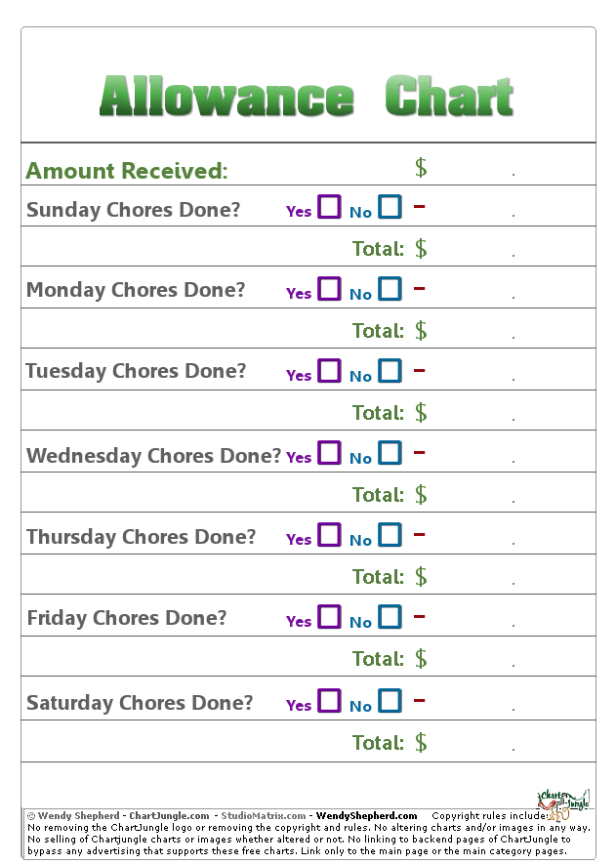Check the Sunday Yes checkbox

330,207
